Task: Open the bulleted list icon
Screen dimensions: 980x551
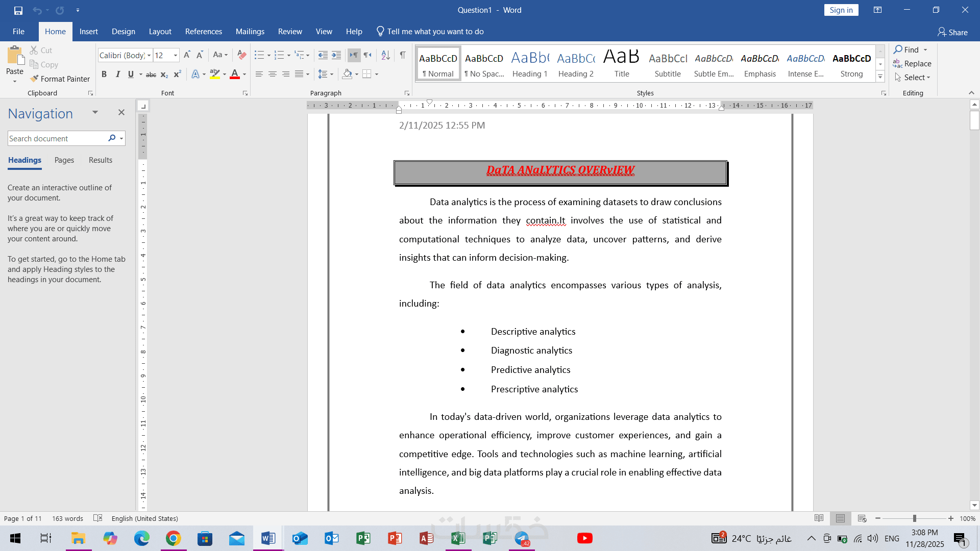Action: 259,55
